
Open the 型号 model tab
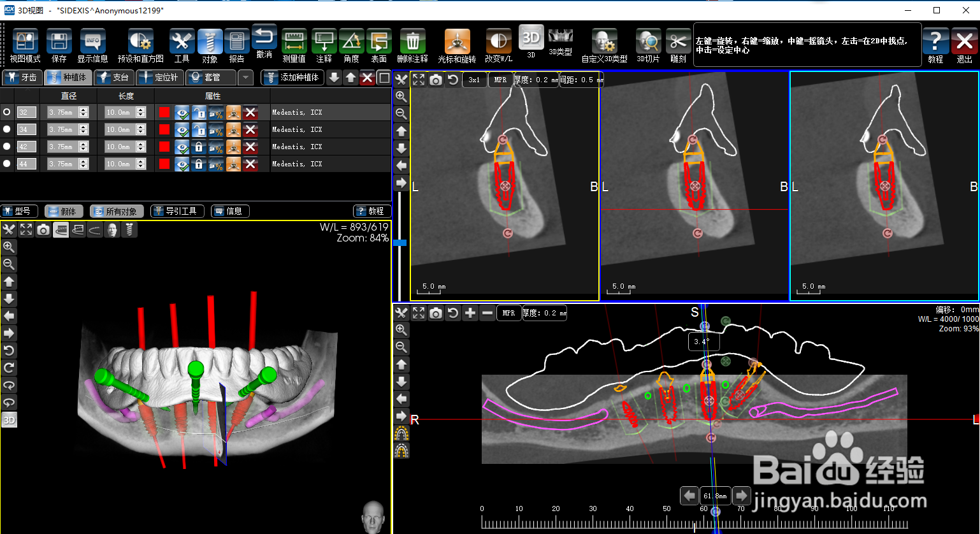19,211
